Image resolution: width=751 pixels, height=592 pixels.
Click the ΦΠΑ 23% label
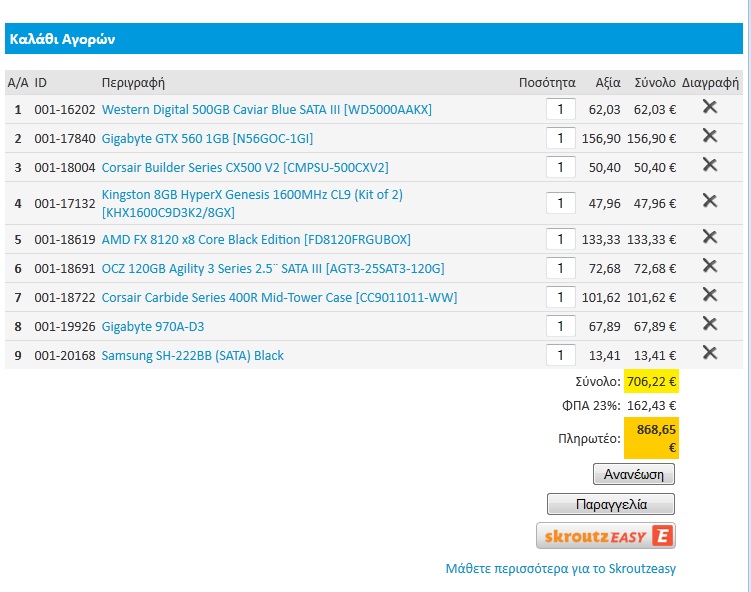(591, 406)
